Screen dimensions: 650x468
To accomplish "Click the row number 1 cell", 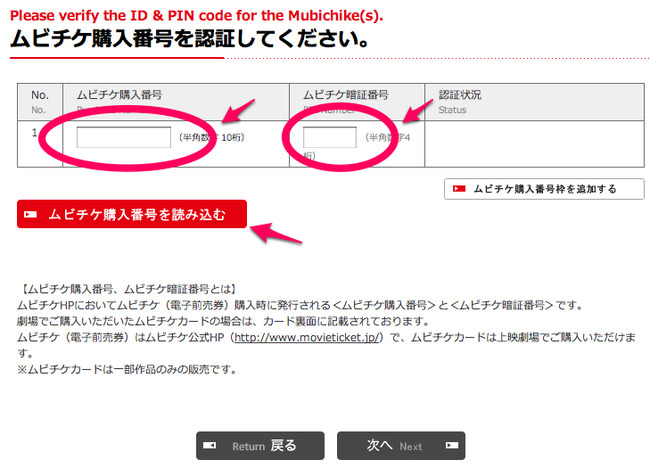I will [x=40, y=144].
